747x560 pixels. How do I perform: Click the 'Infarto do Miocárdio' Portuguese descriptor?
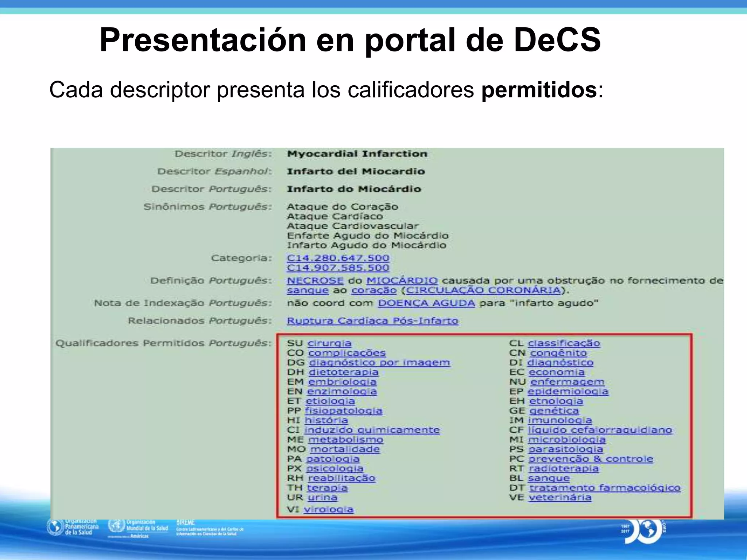[x=354, y=189]
